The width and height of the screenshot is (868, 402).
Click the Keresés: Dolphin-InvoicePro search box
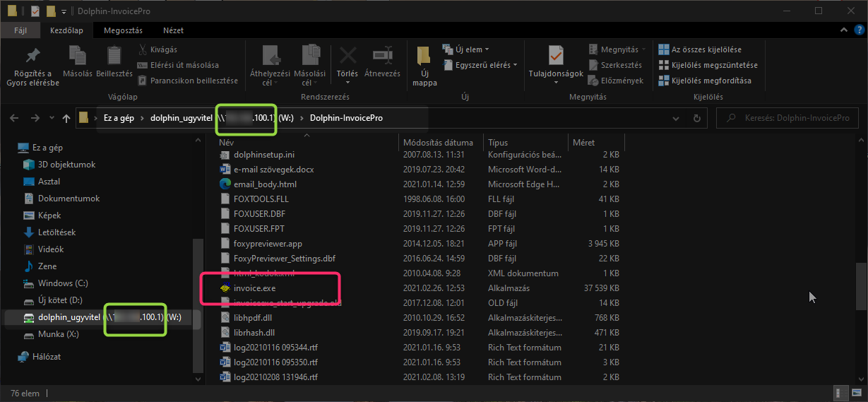[x=787, y=118]
